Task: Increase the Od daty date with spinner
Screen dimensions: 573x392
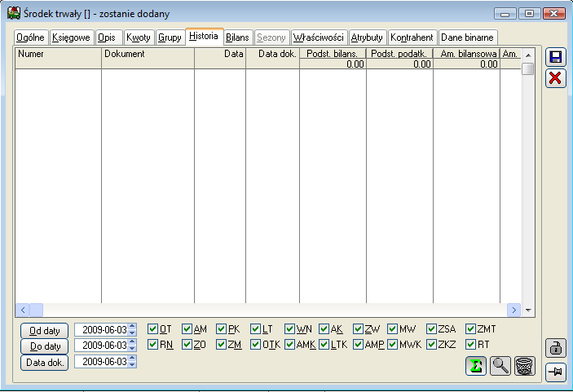Action: point(132,327)
